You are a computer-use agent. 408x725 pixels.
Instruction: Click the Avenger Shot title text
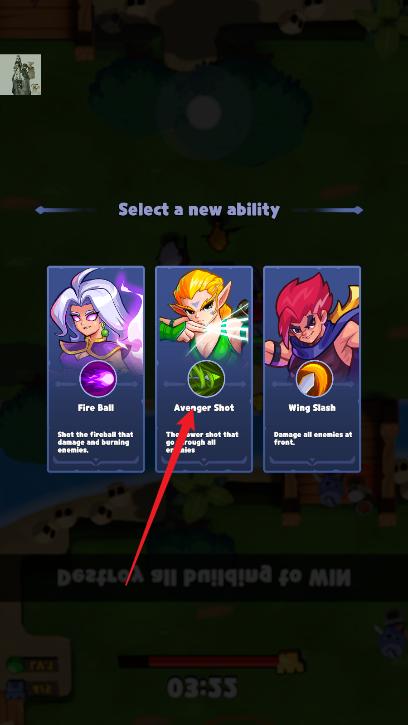tap(204, 408)
